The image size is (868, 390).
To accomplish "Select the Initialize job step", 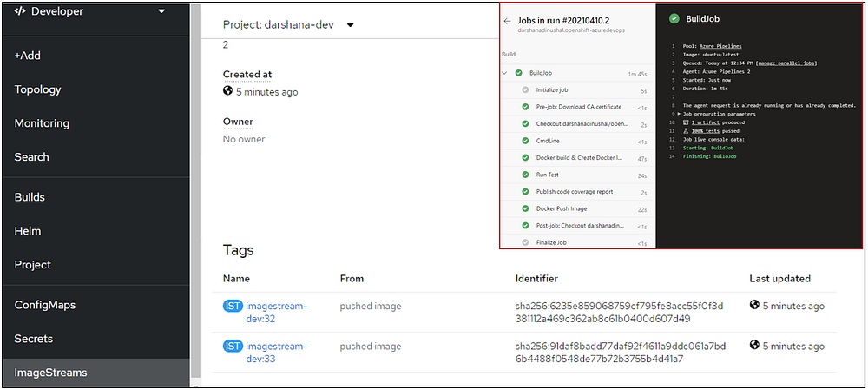I will (578, 89).
